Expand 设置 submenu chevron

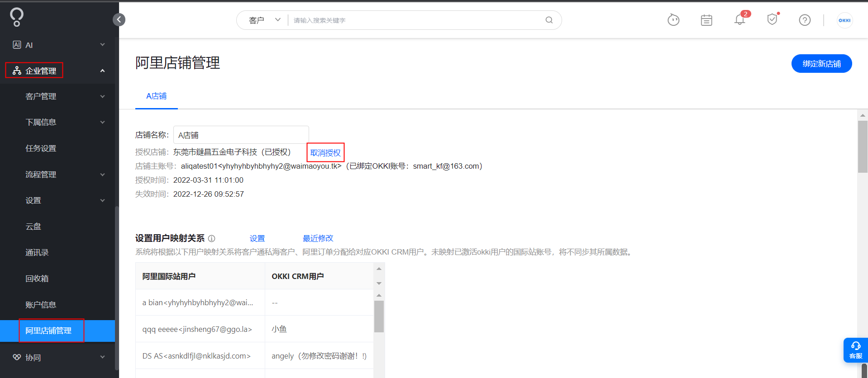(x=102, y=200)
